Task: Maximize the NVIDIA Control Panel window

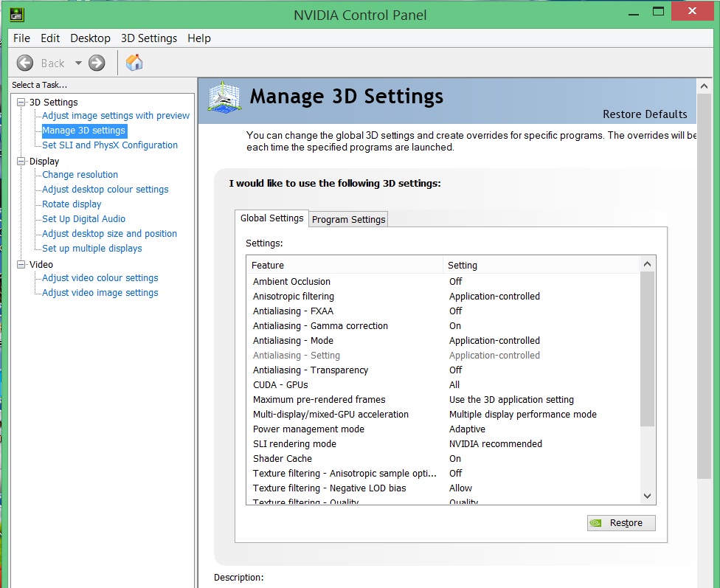Action: (659, 12)
